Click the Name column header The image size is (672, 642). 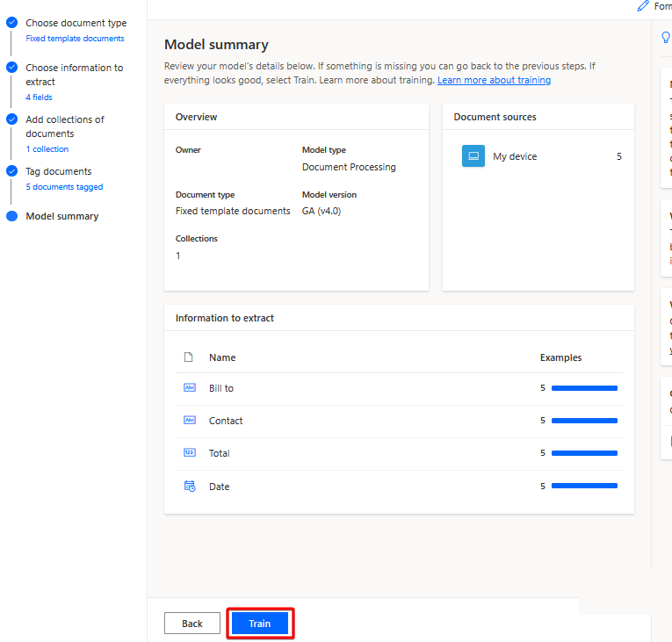(x=222, y=357)
